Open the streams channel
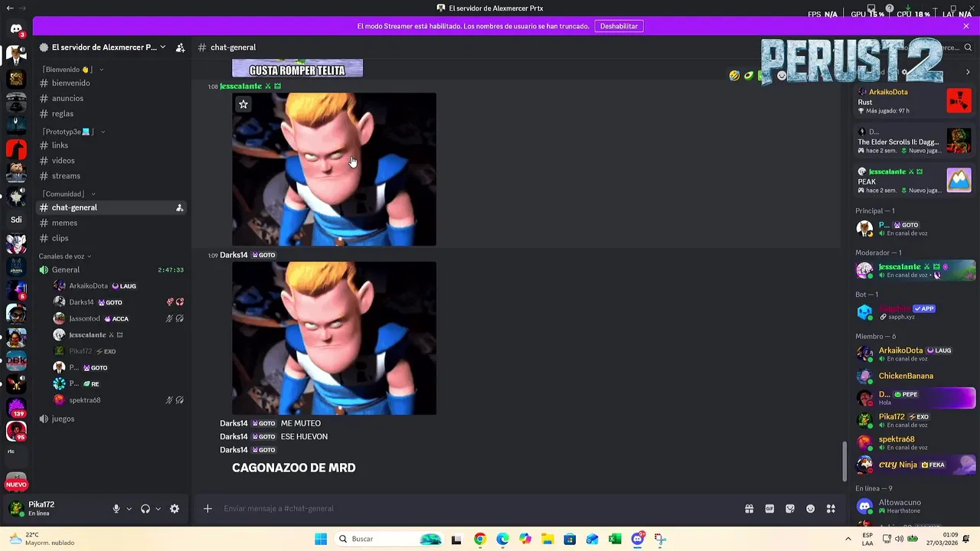The height and width of the screenshot is (551, 980). (x=113, y=176)
